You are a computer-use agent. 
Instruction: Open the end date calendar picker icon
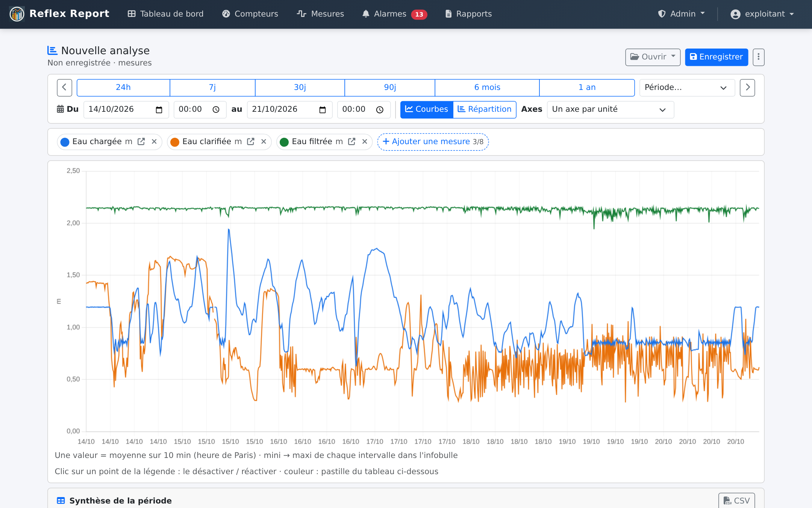coord(323,110)
